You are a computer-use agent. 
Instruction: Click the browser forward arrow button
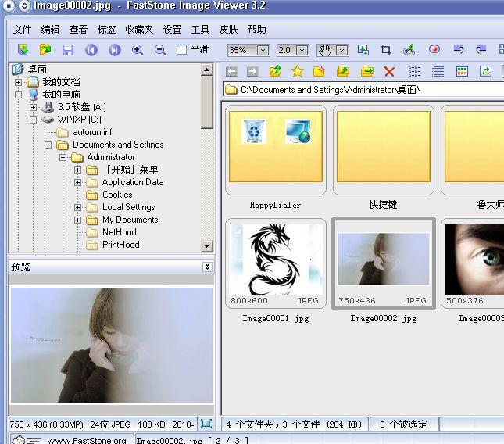252,71
